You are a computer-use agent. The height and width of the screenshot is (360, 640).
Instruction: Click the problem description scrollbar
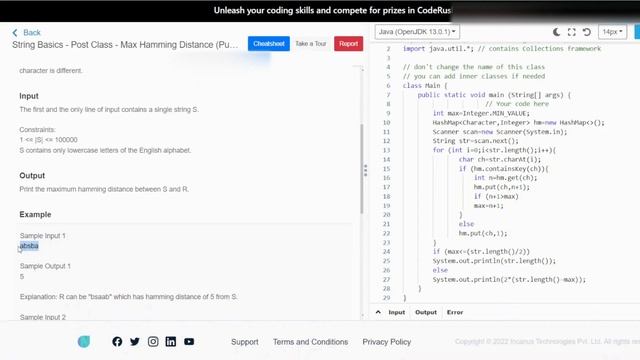[361, 169]
